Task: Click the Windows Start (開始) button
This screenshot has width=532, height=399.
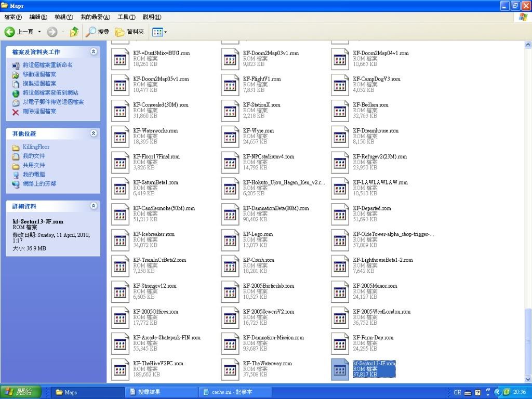Action: click(19, 392)
